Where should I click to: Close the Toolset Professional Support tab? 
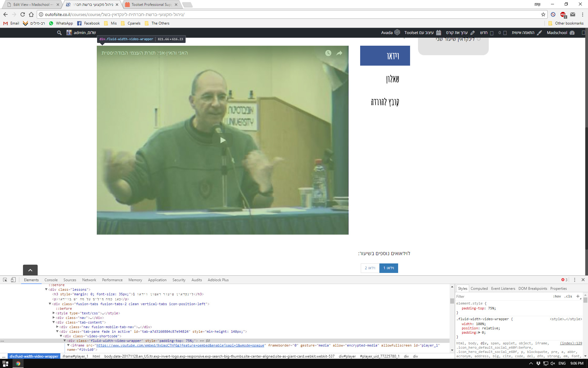(x=176, y=5)
